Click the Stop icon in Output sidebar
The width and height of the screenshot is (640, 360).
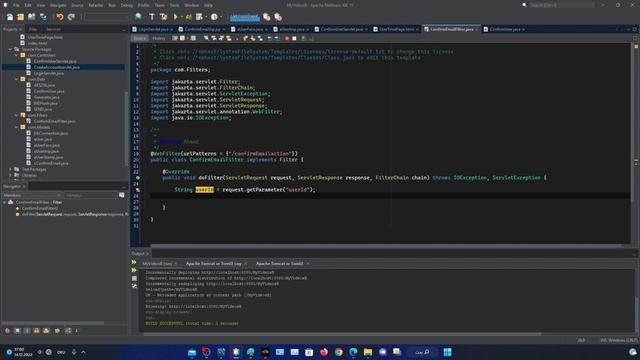(134, 278)
